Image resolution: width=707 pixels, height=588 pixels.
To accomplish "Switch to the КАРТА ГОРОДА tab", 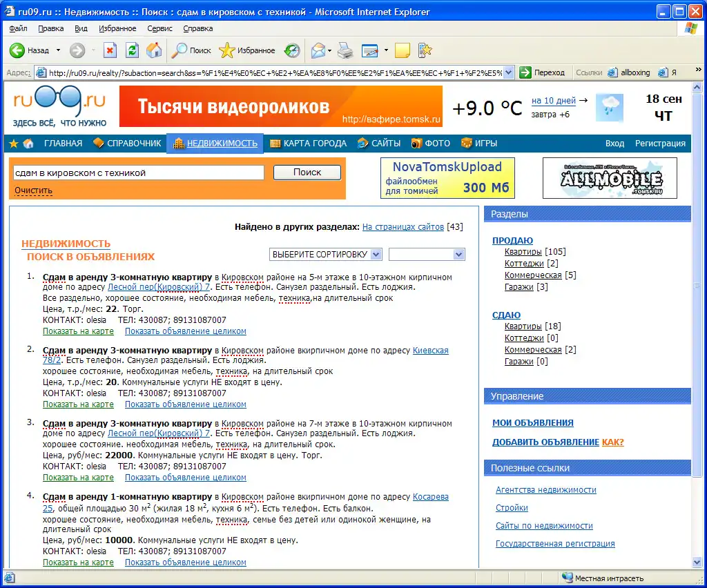I will click(x=308, y=144).
